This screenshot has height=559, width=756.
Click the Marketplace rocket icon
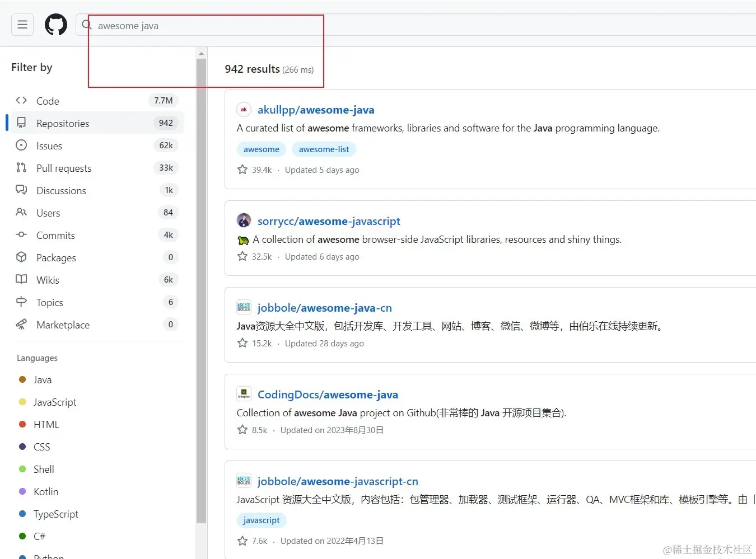[21, 324]
